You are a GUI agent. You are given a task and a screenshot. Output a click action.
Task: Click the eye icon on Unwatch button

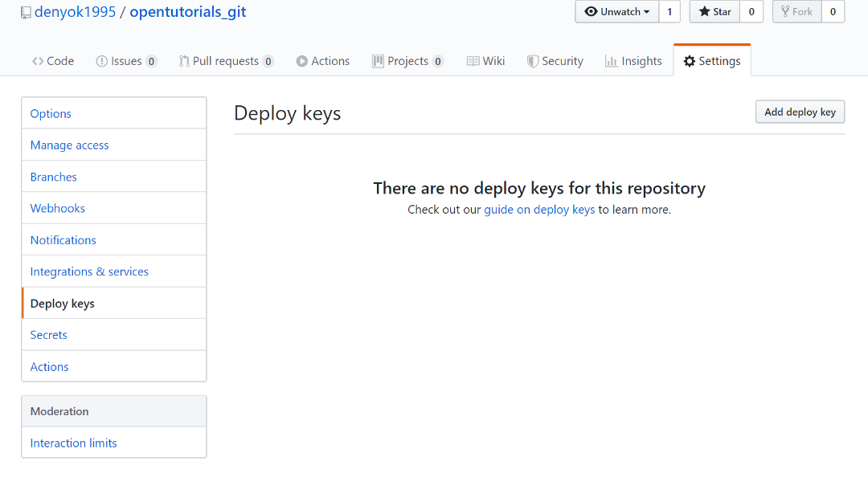click(x=591, y=11)
